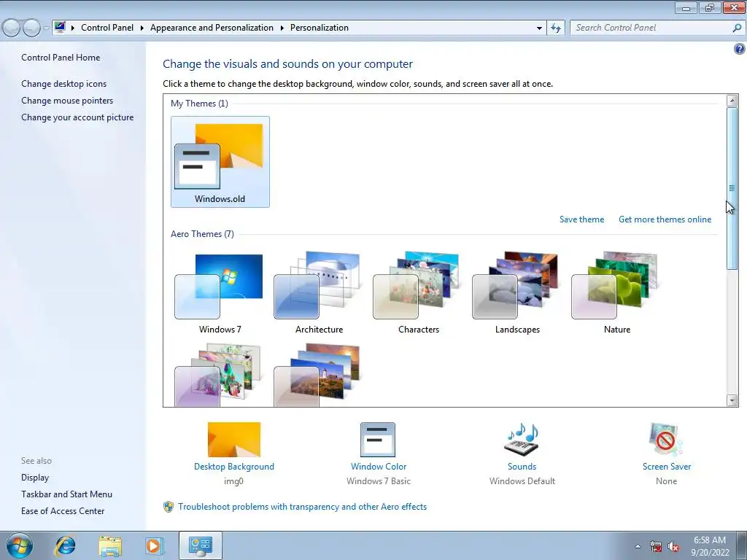Viewport: 747px width, 560px height.
Task: Expand the root arrow before Control Panel
Action: pos(73,28)
